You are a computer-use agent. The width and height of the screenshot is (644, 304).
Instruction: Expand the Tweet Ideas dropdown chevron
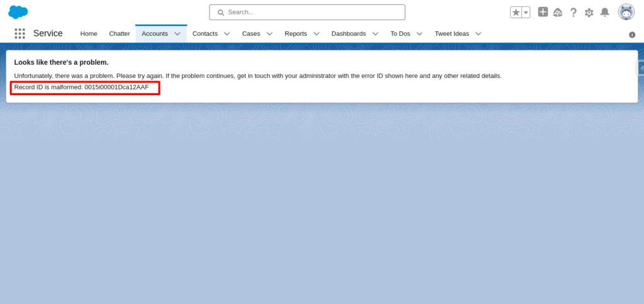478,34
